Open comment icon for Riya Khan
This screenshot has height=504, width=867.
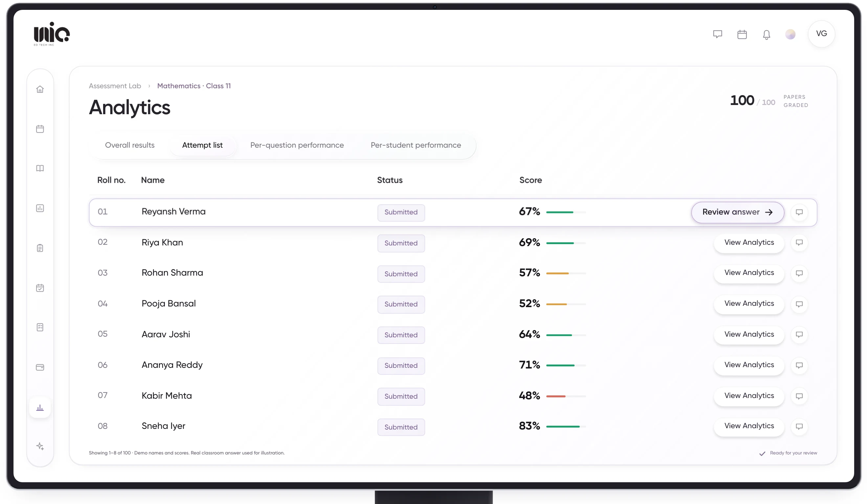point(799,243)
